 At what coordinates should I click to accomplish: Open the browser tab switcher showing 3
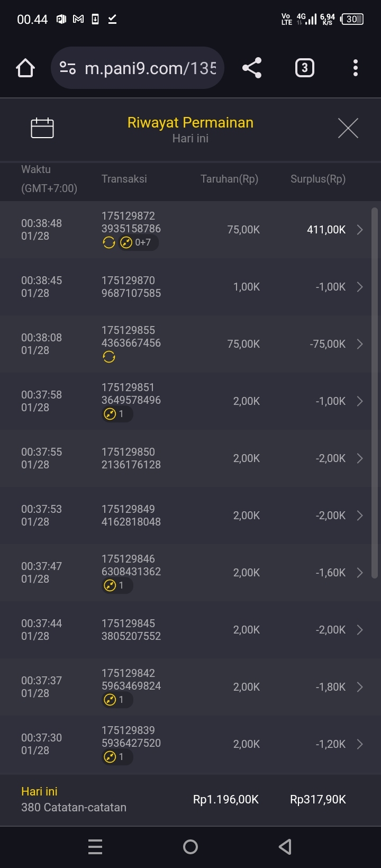pos(304,68)
